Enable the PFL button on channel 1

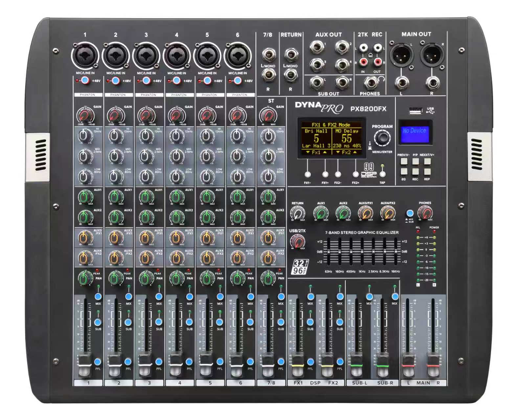click(98, 362)
